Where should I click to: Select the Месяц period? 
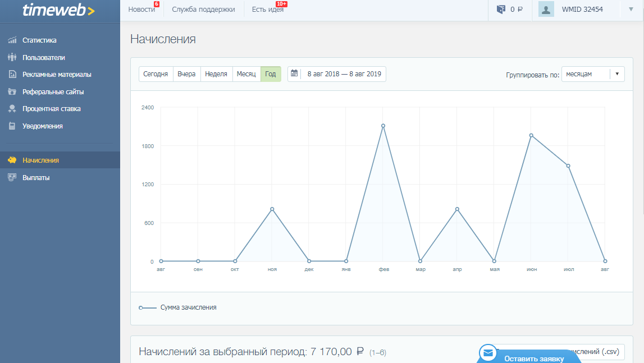pos(246,74)
